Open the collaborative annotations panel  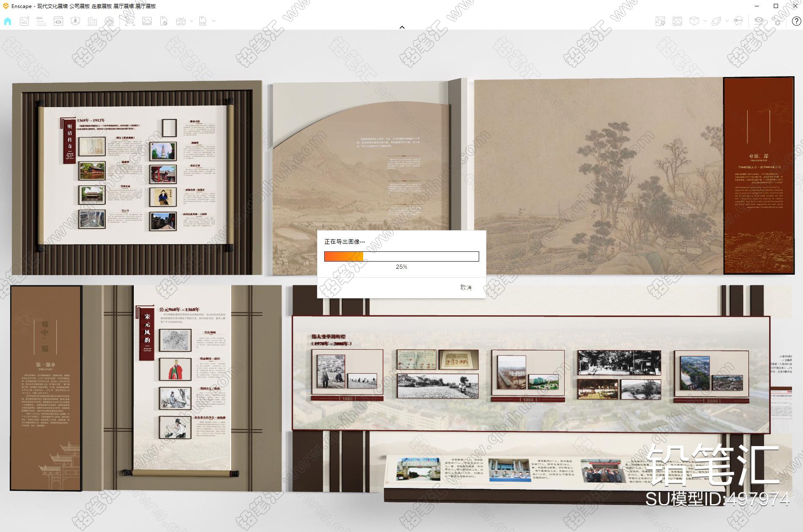point(25,21)
